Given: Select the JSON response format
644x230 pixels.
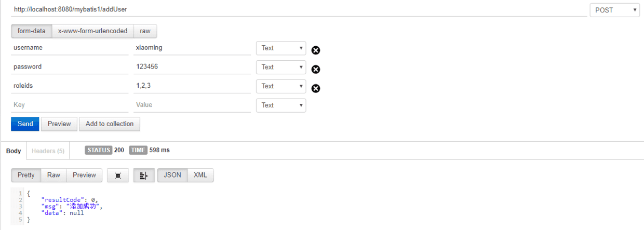Looking at the screenshot, I should coord(172,175).
